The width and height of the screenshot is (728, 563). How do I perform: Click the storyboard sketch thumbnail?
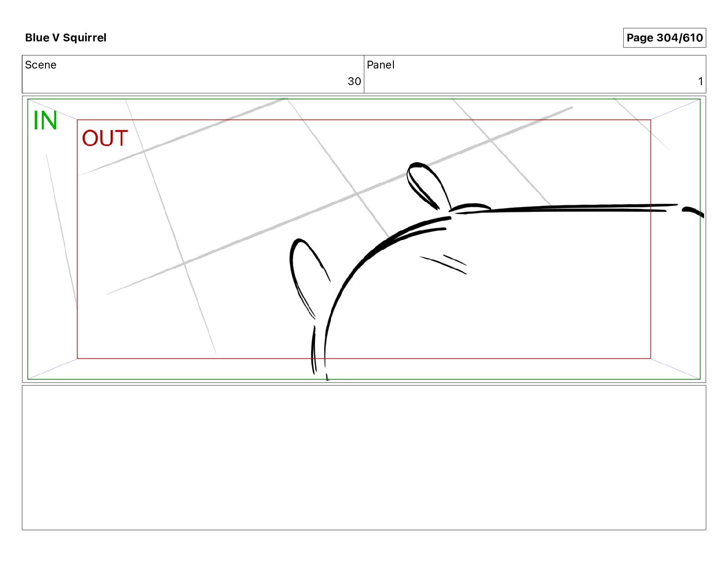coord(364,239)
